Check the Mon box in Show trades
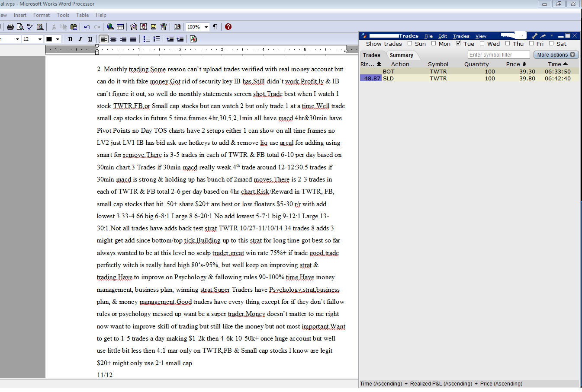 (x=434, y=43)
